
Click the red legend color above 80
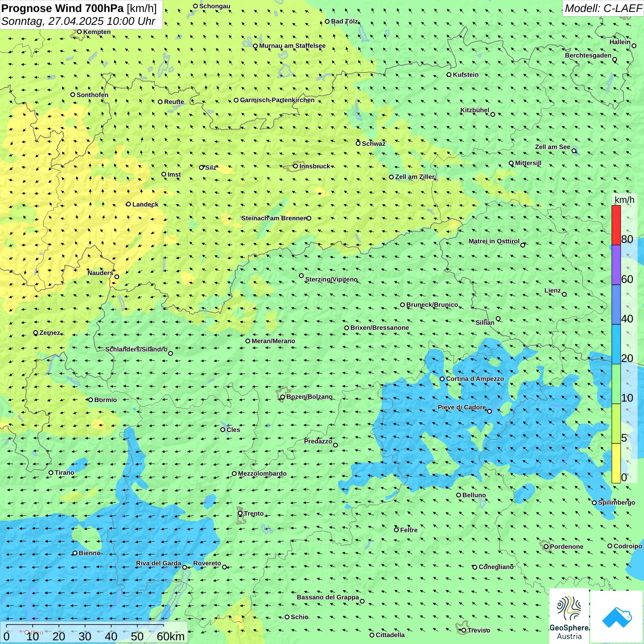616,225
